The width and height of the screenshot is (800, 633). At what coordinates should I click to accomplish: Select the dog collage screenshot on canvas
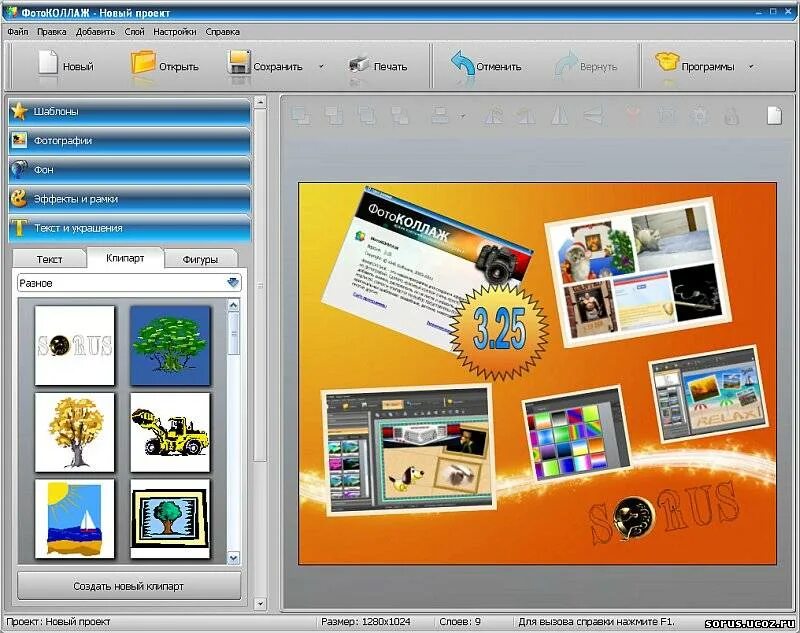(408, 449)
